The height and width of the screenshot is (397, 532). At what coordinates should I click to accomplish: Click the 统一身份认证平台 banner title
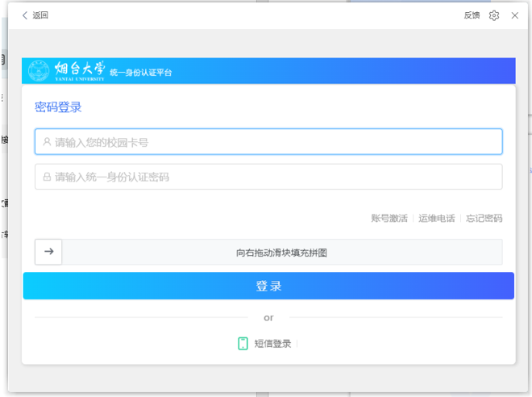[x=140, y=73]
